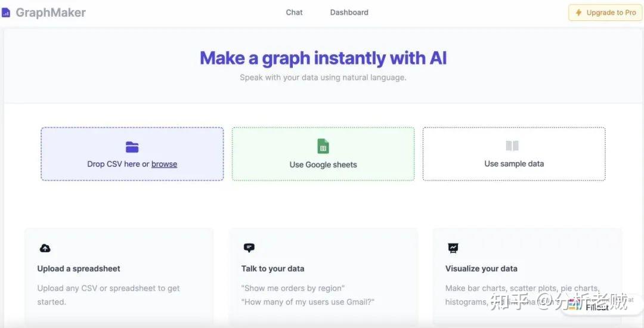Open the Chat tab
Image resolution: width=644 pixels, height=328 pixels.
[x=294, y=13]
